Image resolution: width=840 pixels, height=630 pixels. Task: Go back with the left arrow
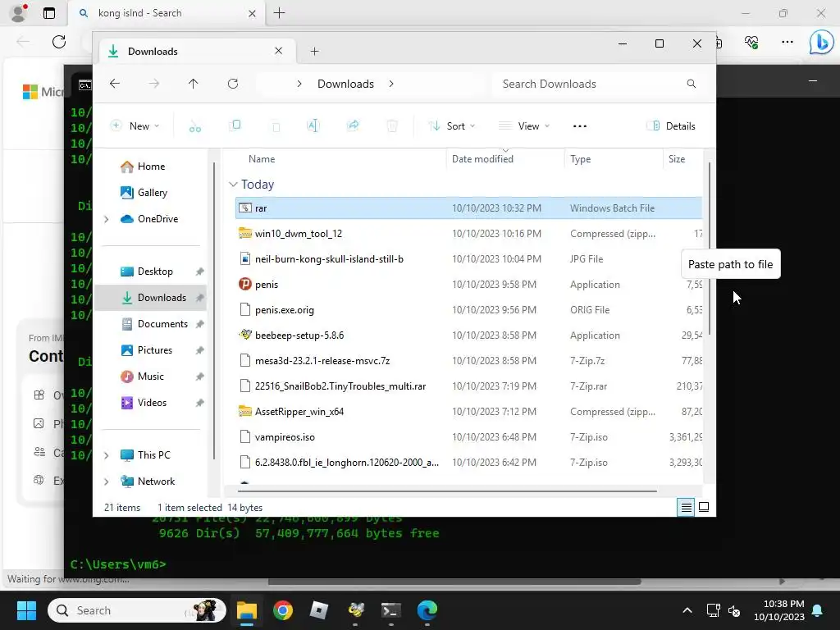115,84
